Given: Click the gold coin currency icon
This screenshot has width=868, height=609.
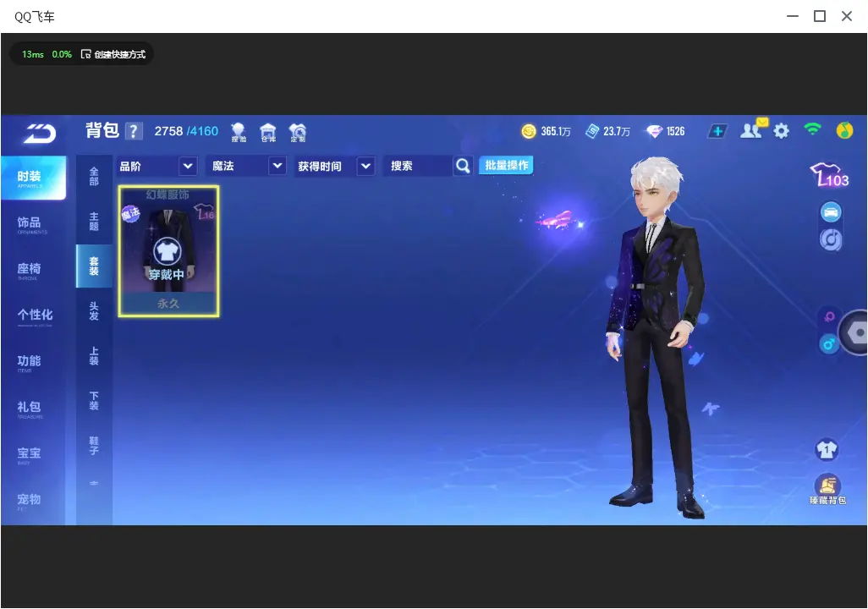Looking at the screenshot, I should (x=529, y=131).
